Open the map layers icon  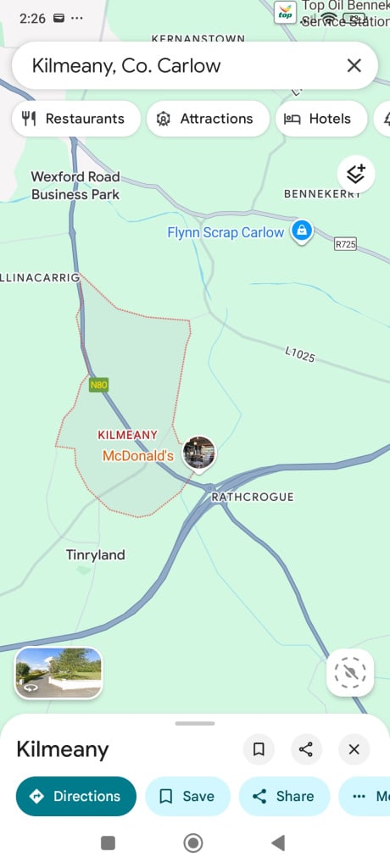click(355, 175)
